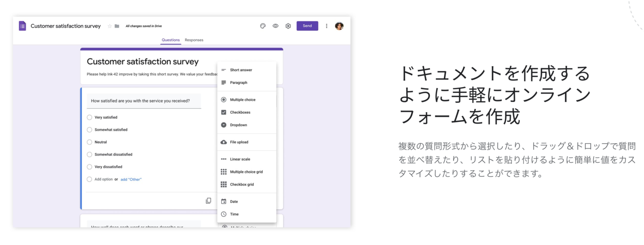Viewport: 644px width, 245px height.
Task: Click the add "Other" link
Action: (x=131, y=179)
